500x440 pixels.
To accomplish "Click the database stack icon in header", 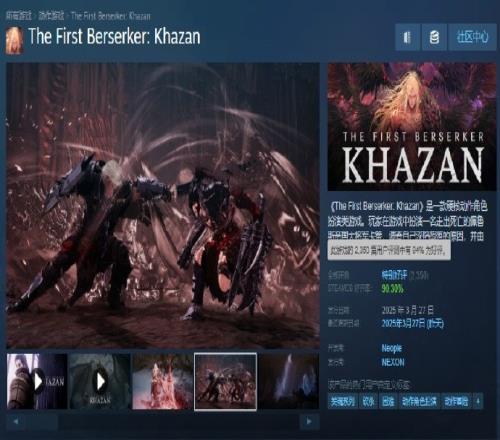I will point(434,37).
